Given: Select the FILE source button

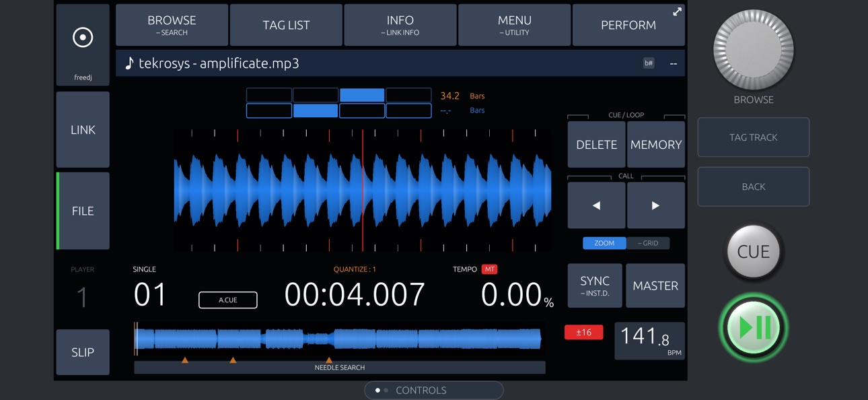Looking at the screenshot, I should 83,211.
